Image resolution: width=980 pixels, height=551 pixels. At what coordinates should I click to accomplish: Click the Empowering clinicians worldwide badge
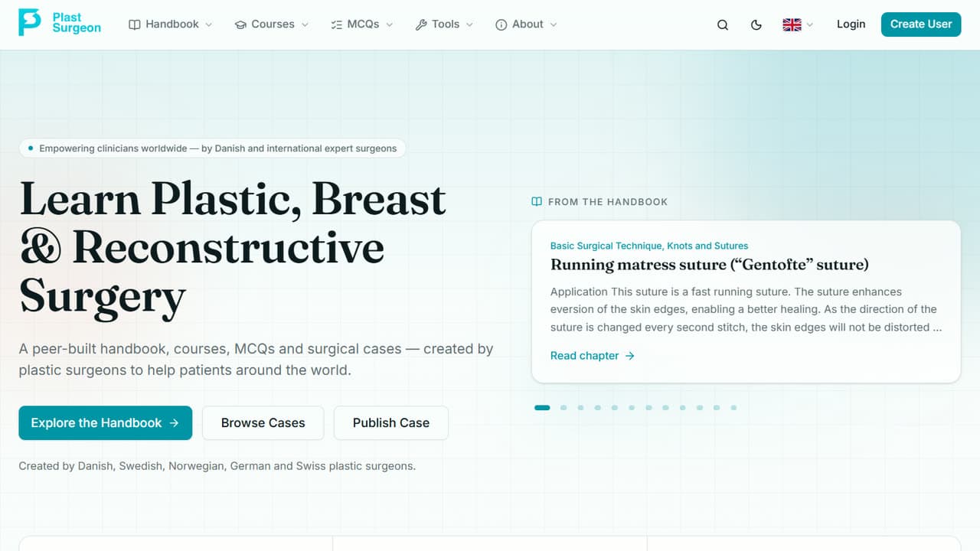pyautogui.click(x=212, y=148)
